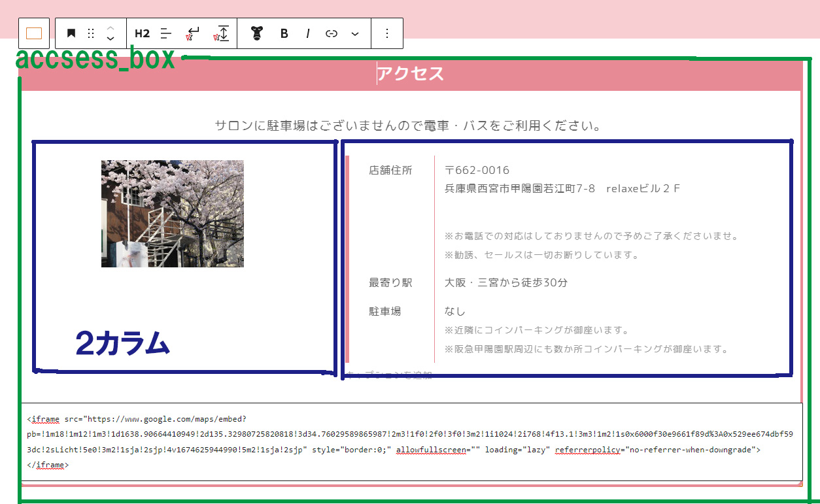Toggle bold formatting

pyautogui.click(x=284, y=33)
